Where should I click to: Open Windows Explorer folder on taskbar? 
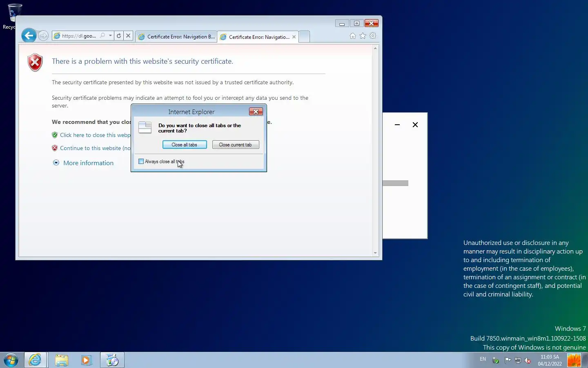point(62,360)
